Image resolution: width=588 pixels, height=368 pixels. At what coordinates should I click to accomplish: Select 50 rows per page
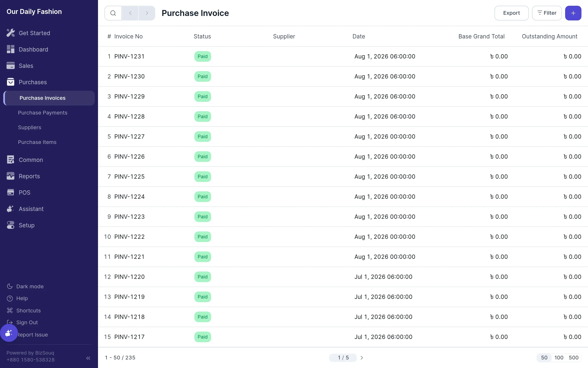(x=544, y=358)
